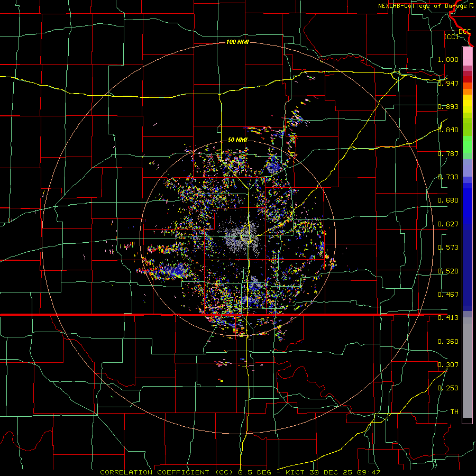Click the DCC label above the color bar
This screenshot has width=476, height=476.
(x=464, y=32)
